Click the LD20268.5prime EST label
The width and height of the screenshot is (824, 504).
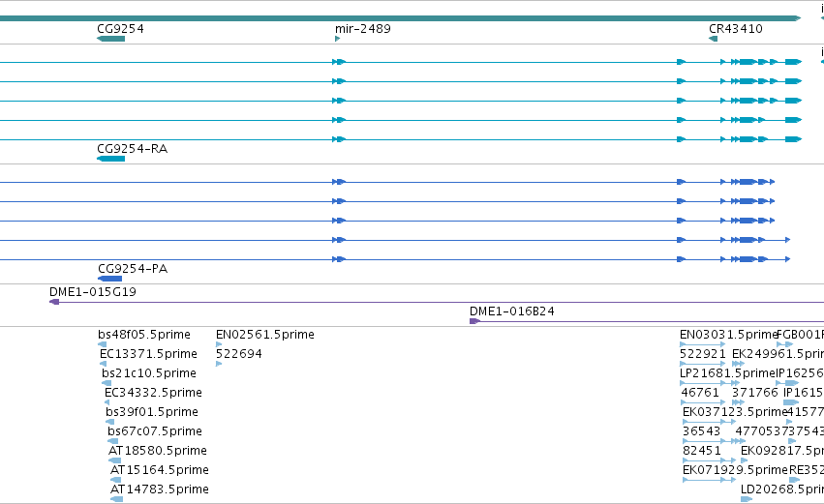pos(782,489)
